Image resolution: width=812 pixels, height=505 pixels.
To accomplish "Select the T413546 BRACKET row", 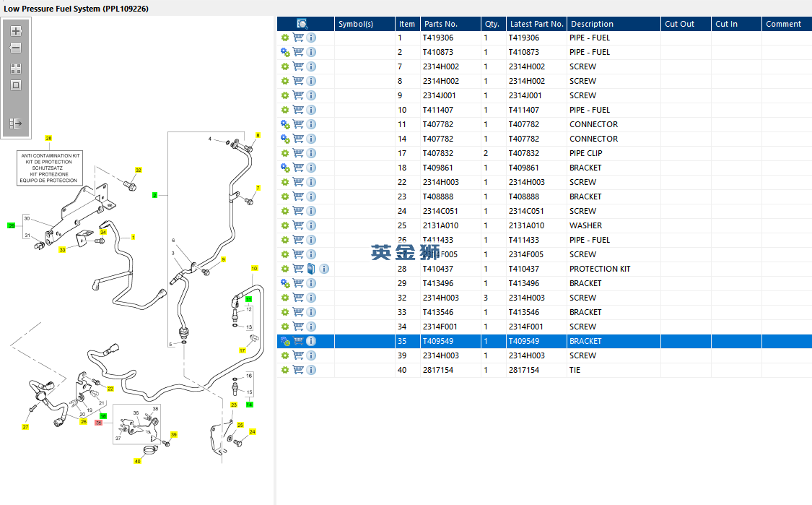I will [x=544, y=312].
